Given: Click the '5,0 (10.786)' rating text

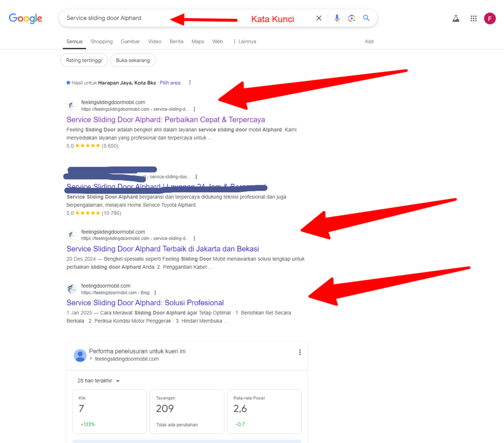Looking at the screenshot, I should click(94, 213).
